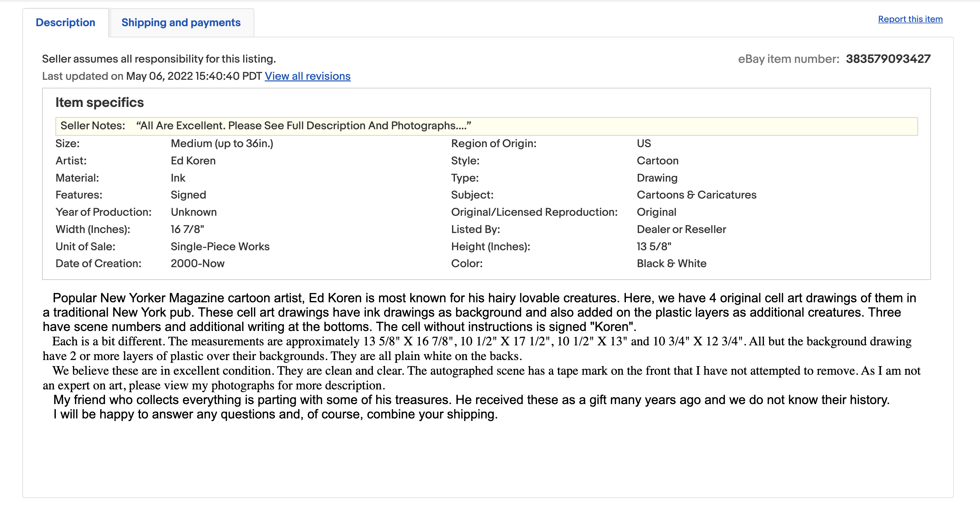
Task: Click the sentence about combining shipping
Action: tap(275, 414)
